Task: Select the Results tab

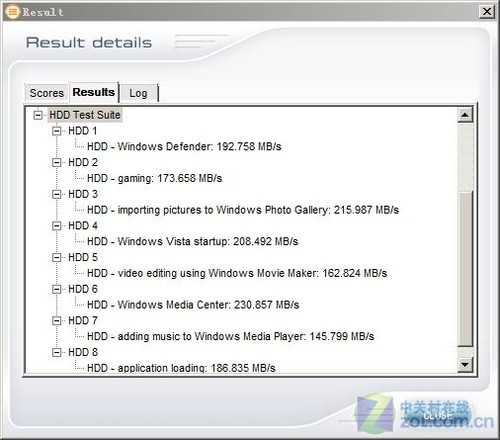Action: click(x=94, y=92)
